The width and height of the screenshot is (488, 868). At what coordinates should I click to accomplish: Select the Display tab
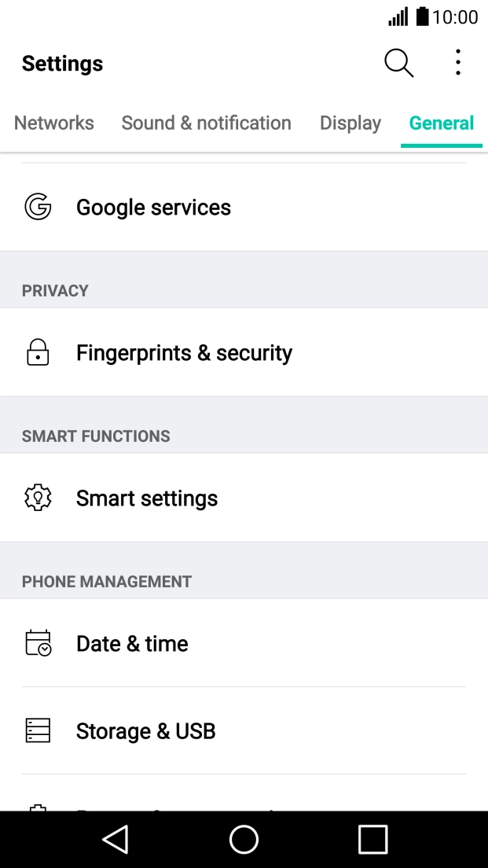[x=350, y=123]
